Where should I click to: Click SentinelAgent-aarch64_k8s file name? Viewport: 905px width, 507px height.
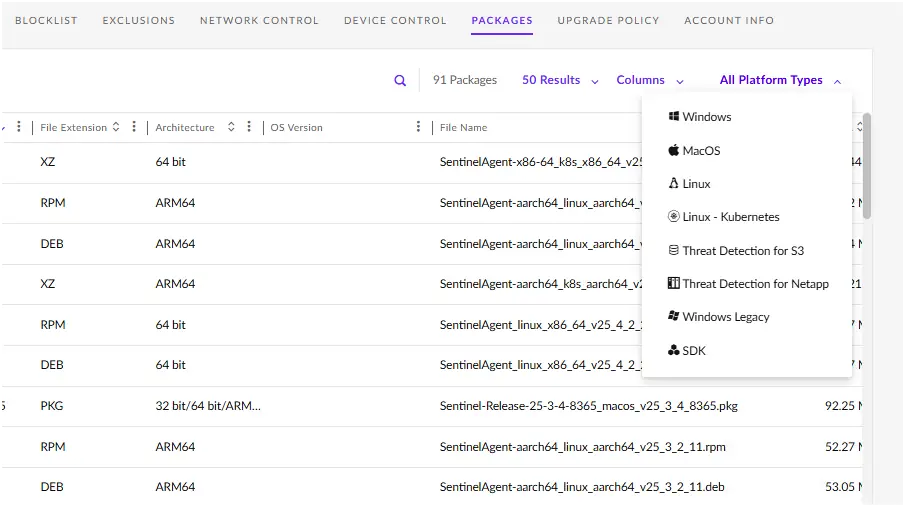(x=541, y=284)
